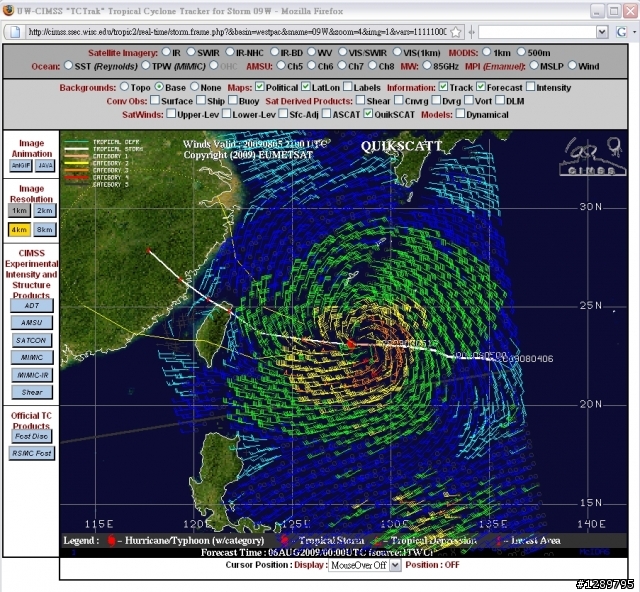The height and width of the screenshot is (592, 640).
Task: Switch background to Topo
Action: tap(124, 87)
